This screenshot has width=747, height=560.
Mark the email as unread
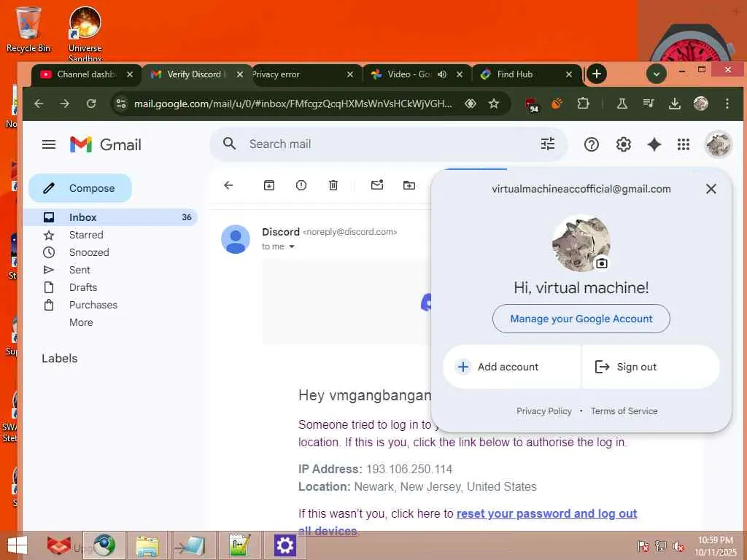(x=377, y=184)
